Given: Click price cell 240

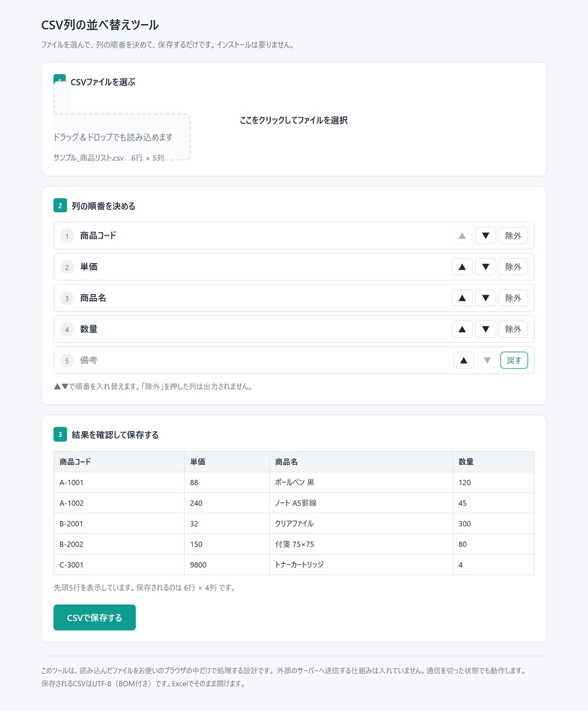Looking at the screenshot, I should pyautogui.click(x=227, y=503).
